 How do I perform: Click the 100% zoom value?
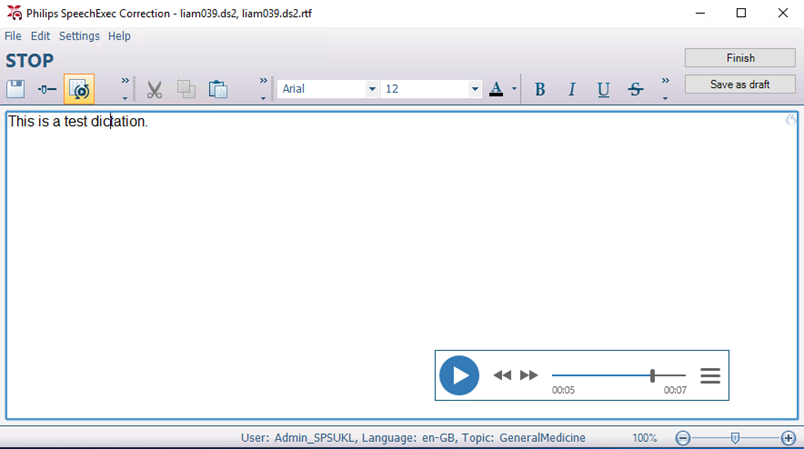tap(644, 438)
